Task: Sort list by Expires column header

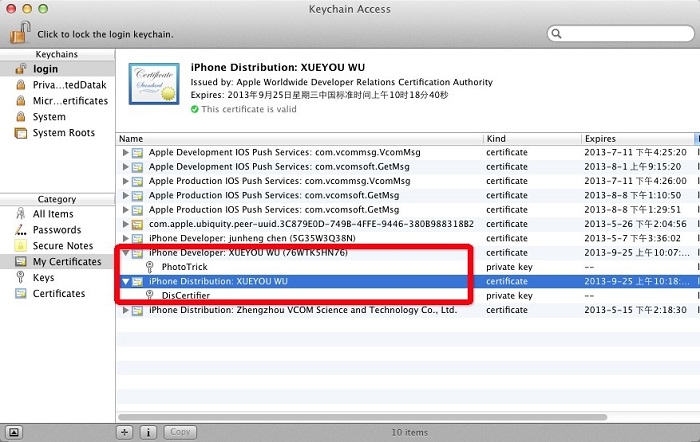Action: tap(638, 139)
